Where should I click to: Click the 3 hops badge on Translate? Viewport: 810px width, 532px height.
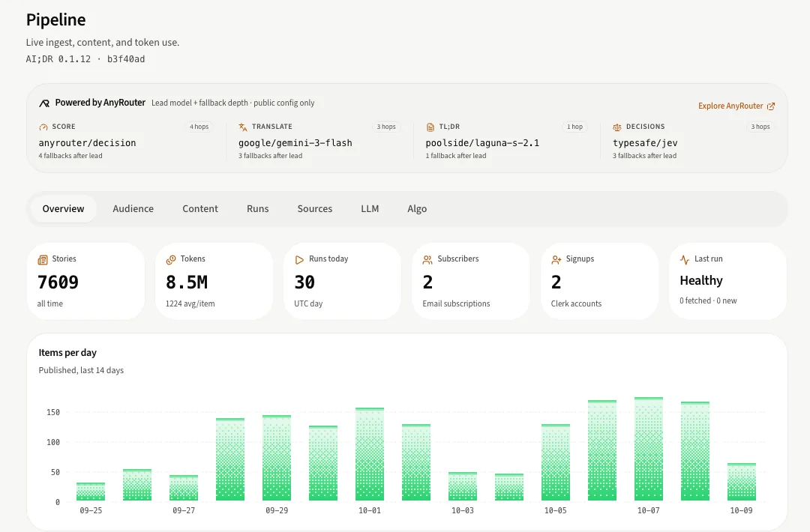[386, 127]
